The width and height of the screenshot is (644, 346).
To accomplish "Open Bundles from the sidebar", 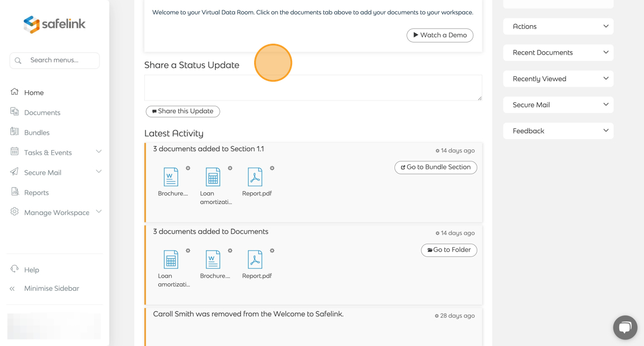I will [x=37, y=133].
